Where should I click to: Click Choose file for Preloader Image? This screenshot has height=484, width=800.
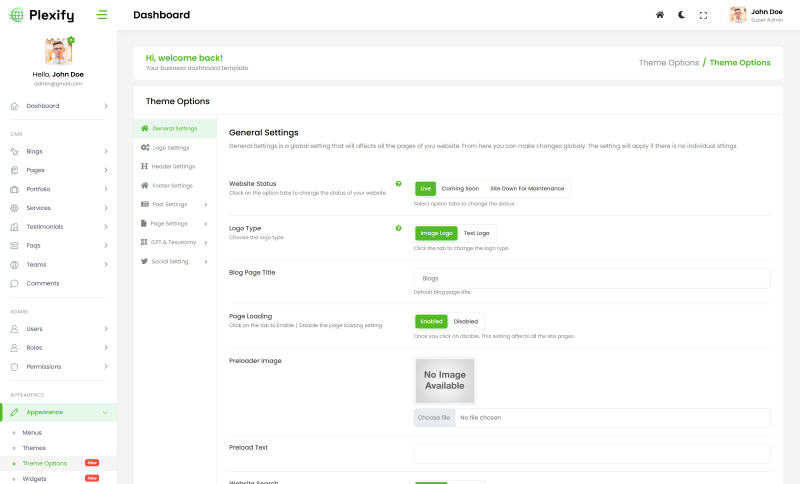[x=434, y=417]
